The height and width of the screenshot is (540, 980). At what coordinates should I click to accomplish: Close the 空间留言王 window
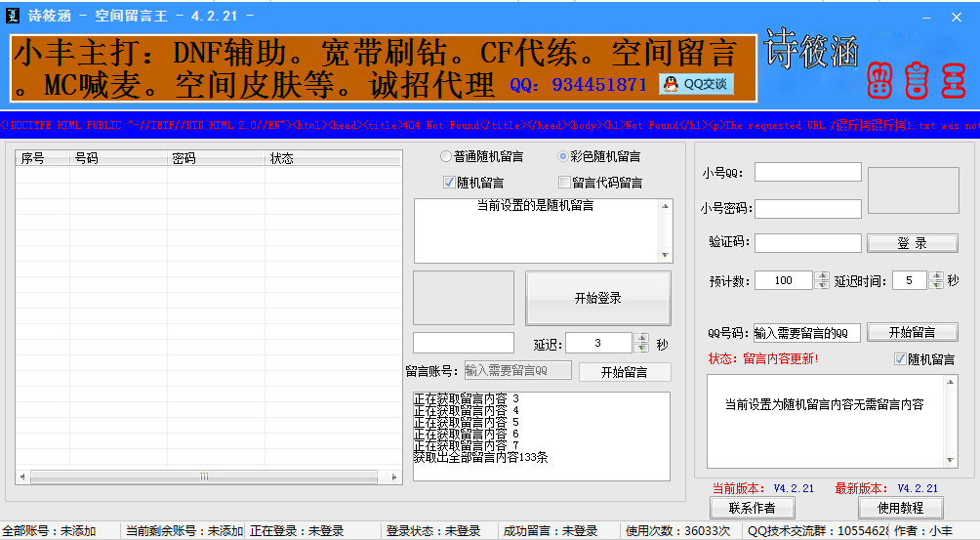tap(957, 18)
